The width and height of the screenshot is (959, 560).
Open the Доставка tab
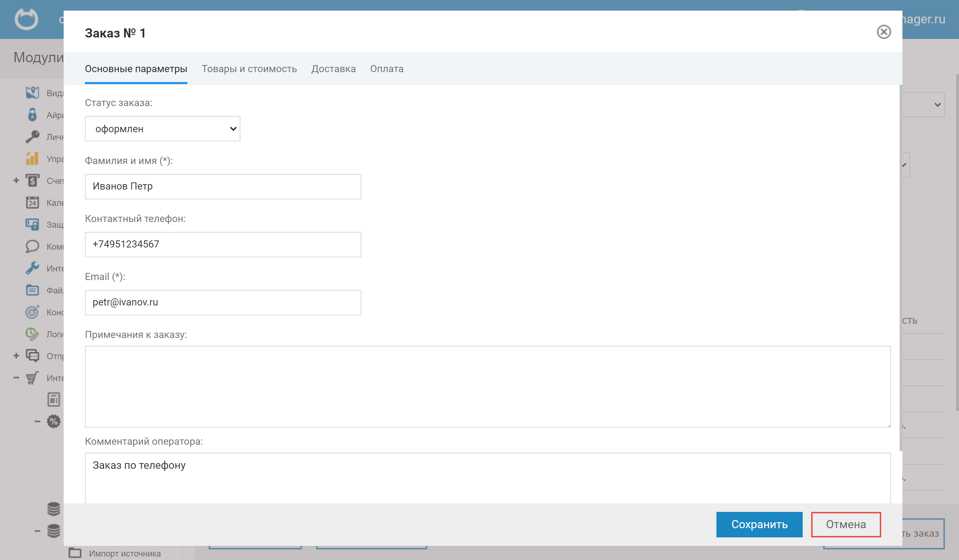tap(333, 69)
